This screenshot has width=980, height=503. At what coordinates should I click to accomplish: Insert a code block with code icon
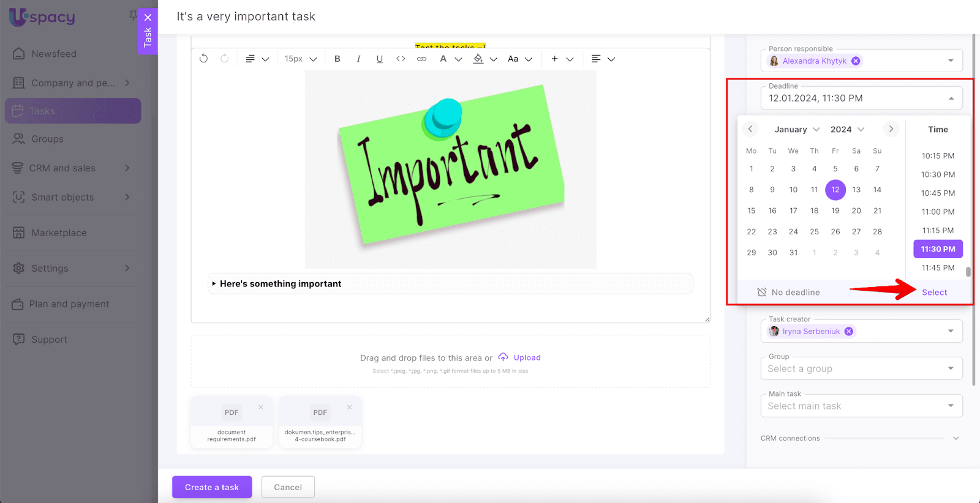tap(401, 59)
